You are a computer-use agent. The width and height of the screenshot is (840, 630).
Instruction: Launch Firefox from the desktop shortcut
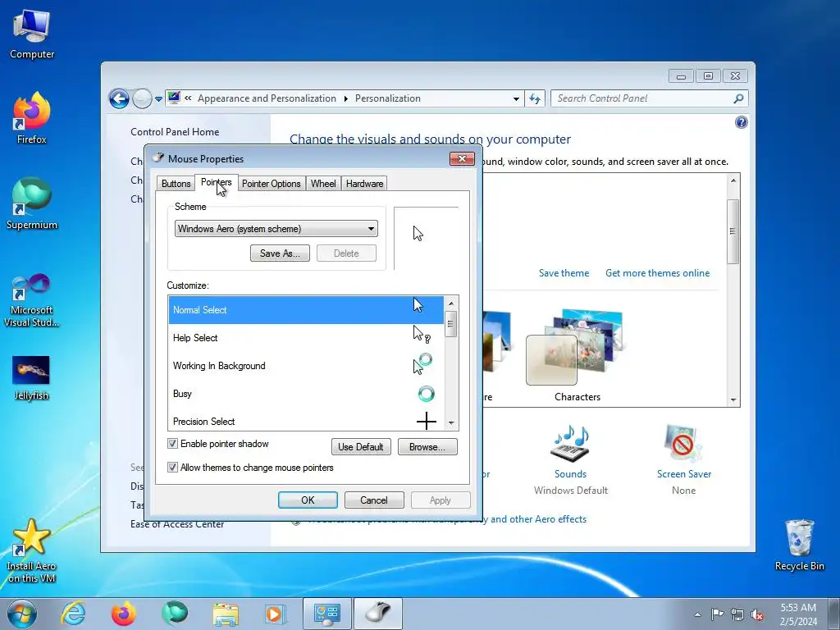(x=32, y=118)
